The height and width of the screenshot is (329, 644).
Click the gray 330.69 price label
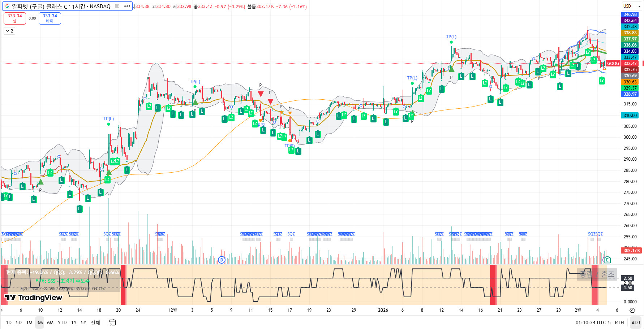click(x=630, y=76)
